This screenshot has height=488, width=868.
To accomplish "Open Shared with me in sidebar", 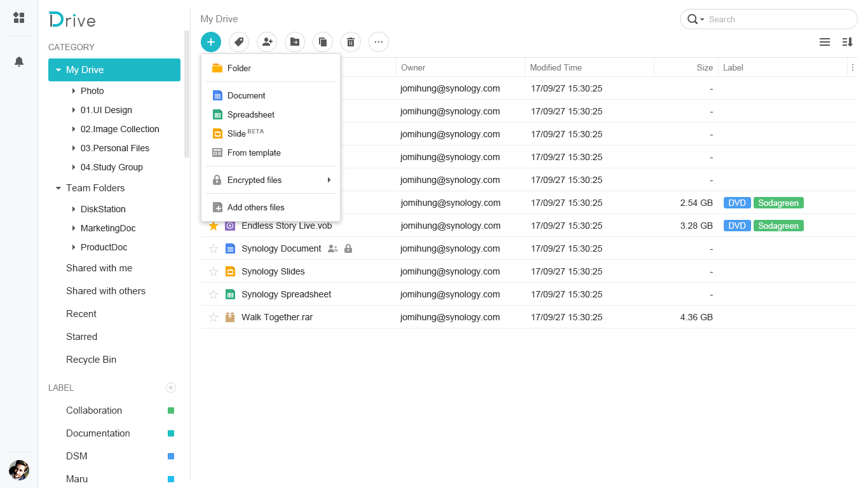I will [x=99, y=268].
